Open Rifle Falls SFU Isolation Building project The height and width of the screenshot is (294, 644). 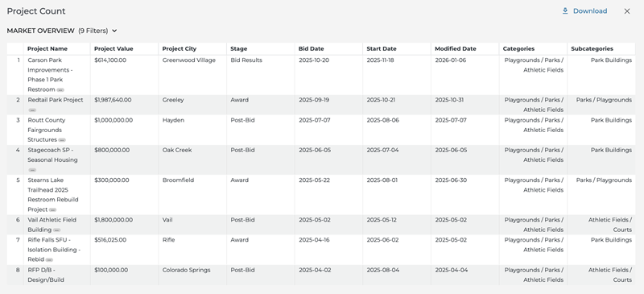click(x=54, y=250)
